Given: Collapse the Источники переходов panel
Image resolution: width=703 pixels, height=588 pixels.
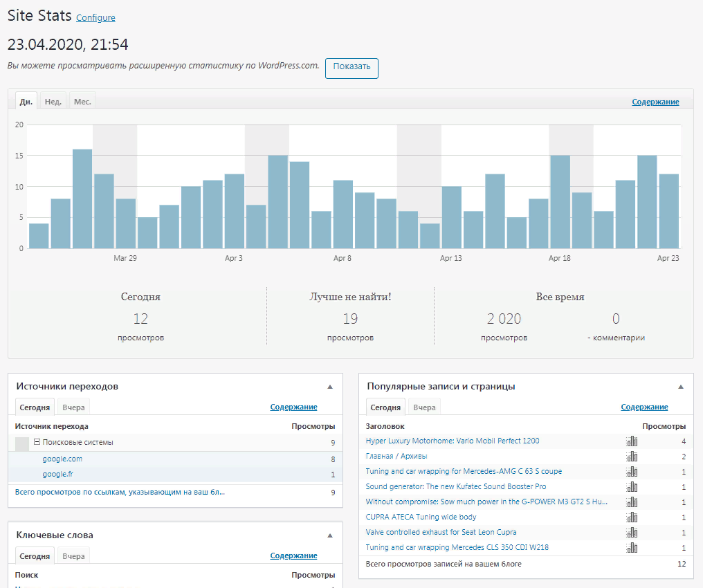Looking at the screenshot, I should pyautogui.click(x=330, y=387).
